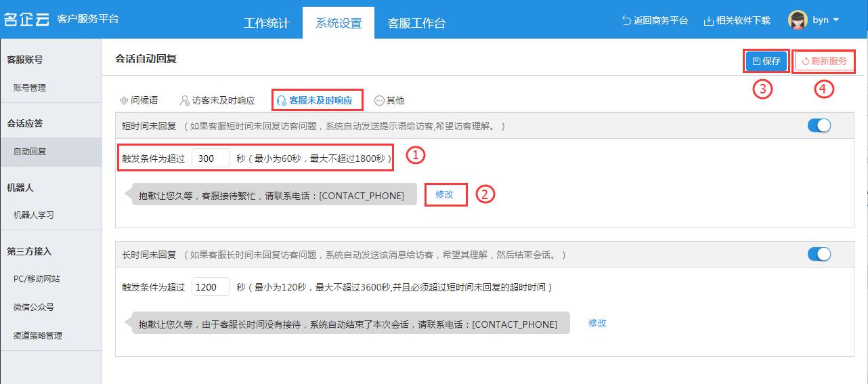
Task: Open the 客服工作台 tab
Action: click(x=416, y=23)
